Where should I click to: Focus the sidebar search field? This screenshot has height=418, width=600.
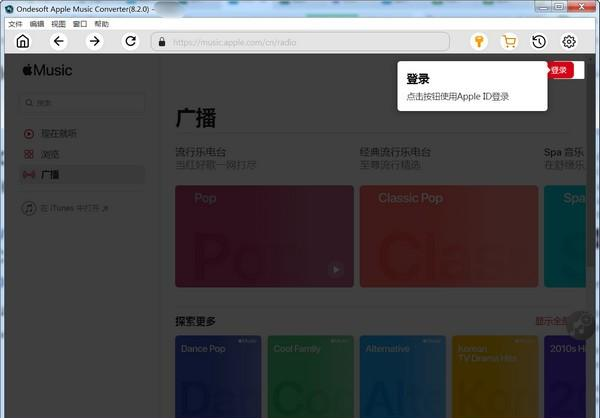tap(83, 103)
